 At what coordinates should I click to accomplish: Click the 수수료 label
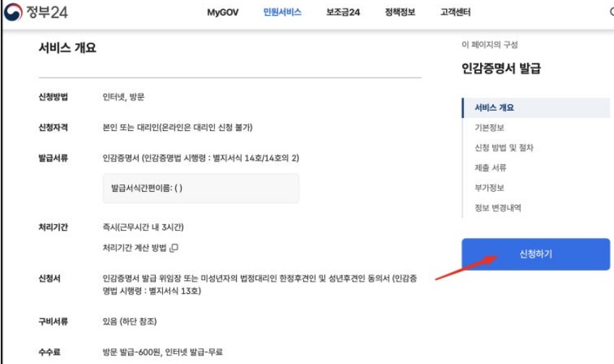click(x=49, y=352)
